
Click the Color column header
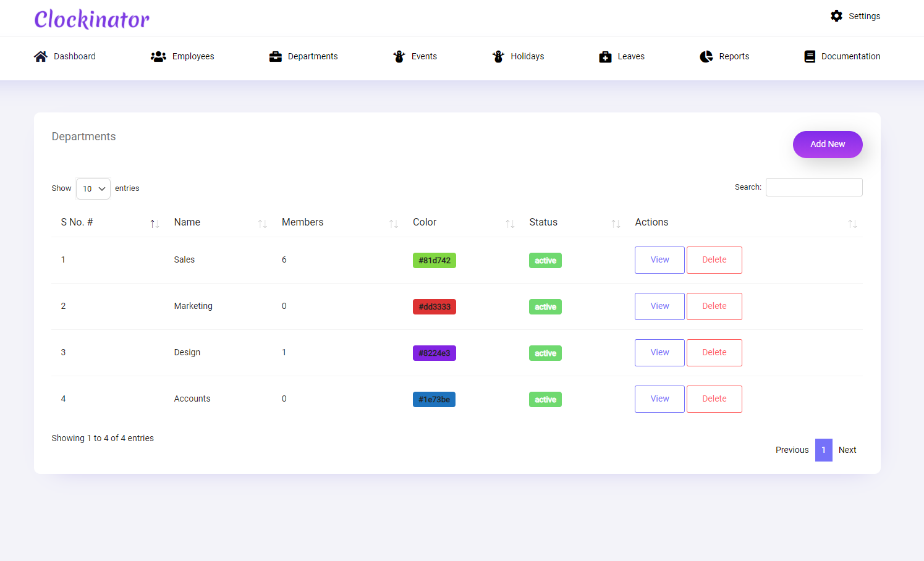click(425, 222)
